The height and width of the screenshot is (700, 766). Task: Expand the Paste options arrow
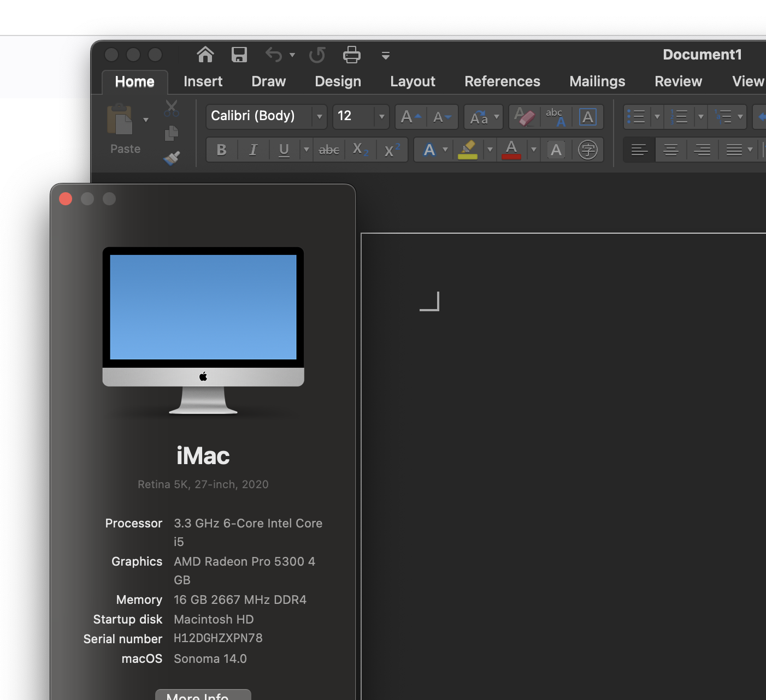(x=146, y=120)
